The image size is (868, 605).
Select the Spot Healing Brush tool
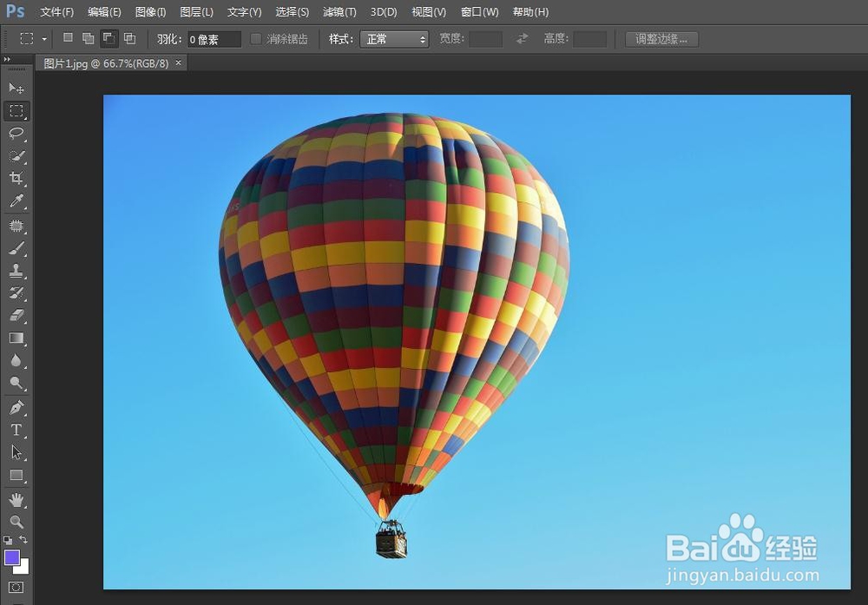[x=16, y=226]
